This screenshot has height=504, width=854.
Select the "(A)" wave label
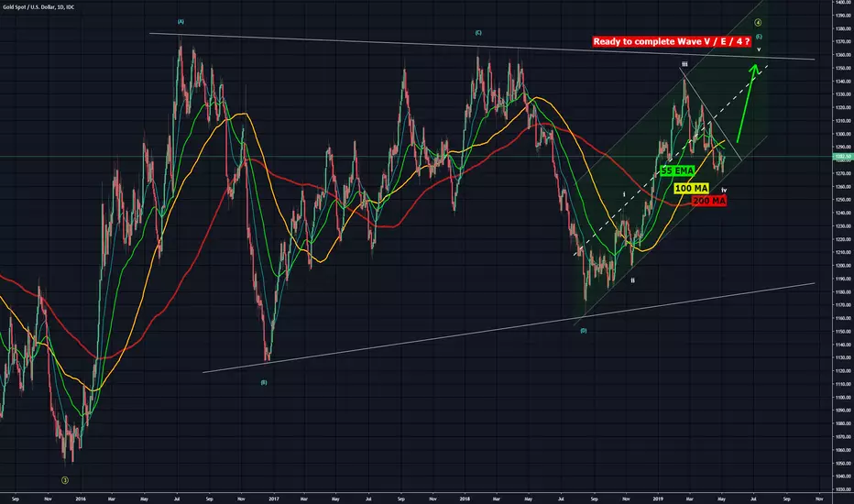(181, 22)
